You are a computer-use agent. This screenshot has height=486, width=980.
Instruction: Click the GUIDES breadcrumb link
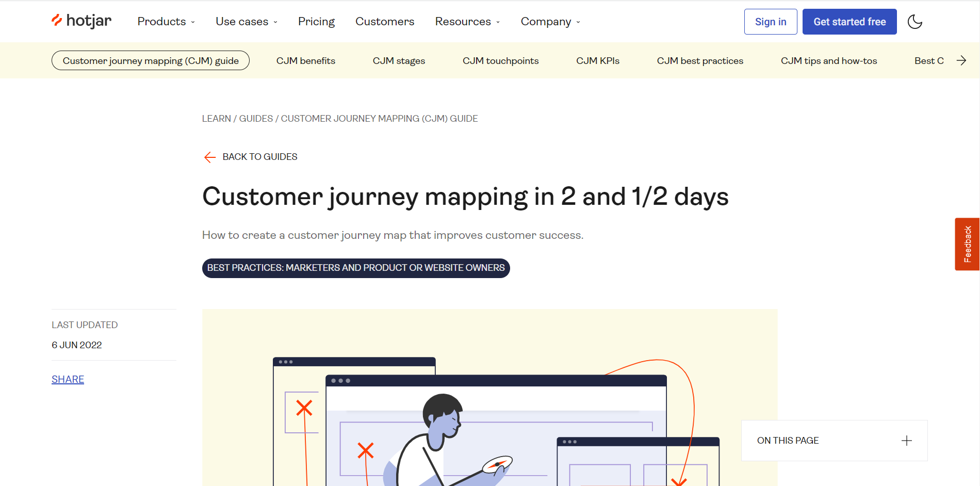click(x=256, y=119)
